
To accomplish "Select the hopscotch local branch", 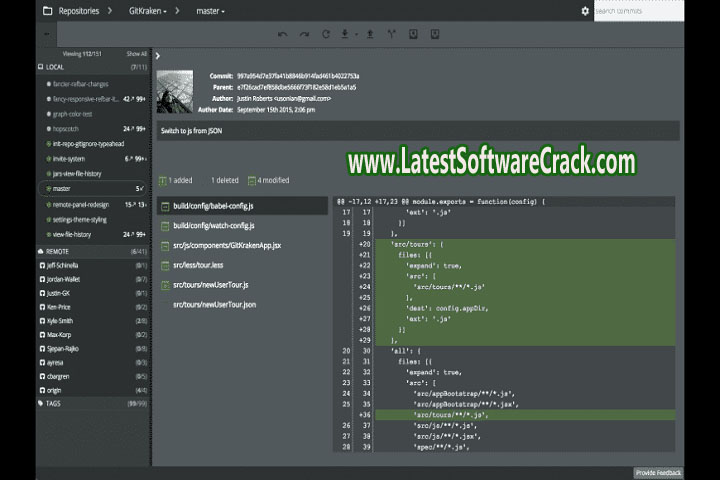I will click(x=67, y=128).
